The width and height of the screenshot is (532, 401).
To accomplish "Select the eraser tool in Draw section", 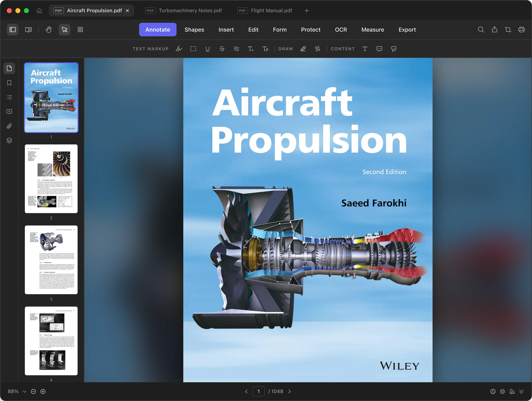I will [x=318, y=49].
